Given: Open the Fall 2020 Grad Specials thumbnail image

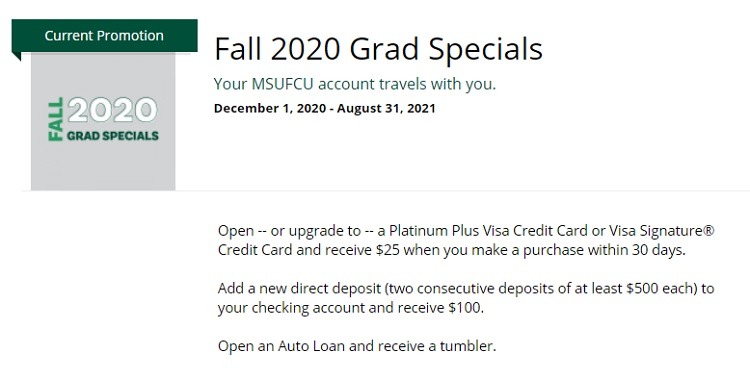Looking at the screenshot, I should click(103, 121).
